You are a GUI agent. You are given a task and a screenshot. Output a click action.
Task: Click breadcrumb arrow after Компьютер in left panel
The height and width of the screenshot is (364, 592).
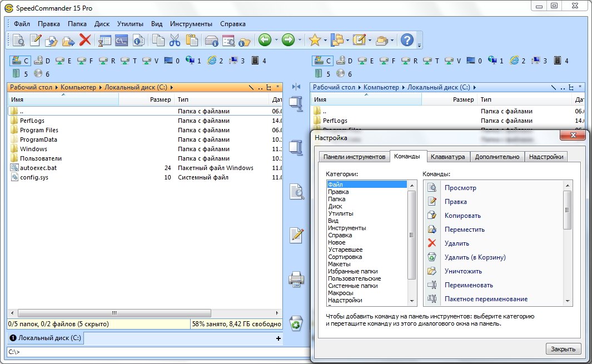pyautogui.click(x=101, y=87)
